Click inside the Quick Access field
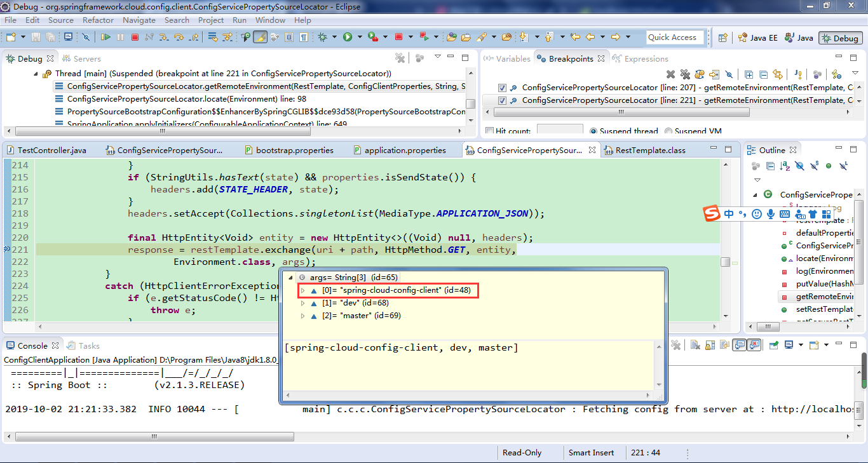868x463 pixels. point(675,37)
